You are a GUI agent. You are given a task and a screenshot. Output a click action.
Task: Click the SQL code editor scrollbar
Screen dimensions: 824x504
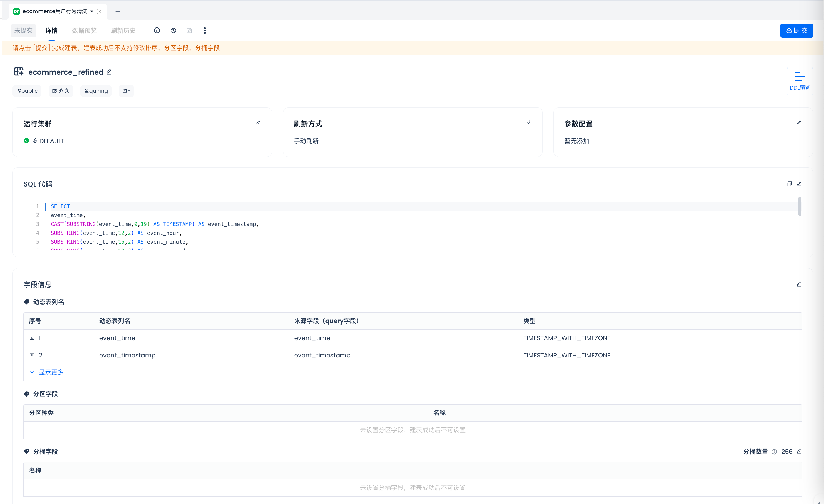click(800, 206)
